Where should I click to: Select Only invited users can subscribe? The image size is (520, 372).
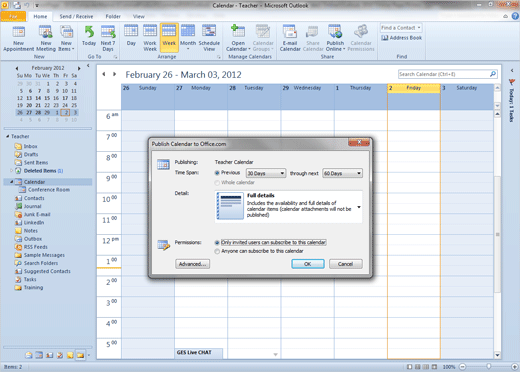coord(217,242)
